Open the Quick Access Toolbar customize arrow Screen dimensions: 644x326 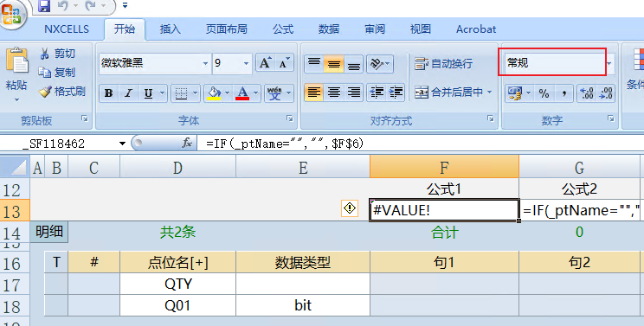click(x=125, y=5)
